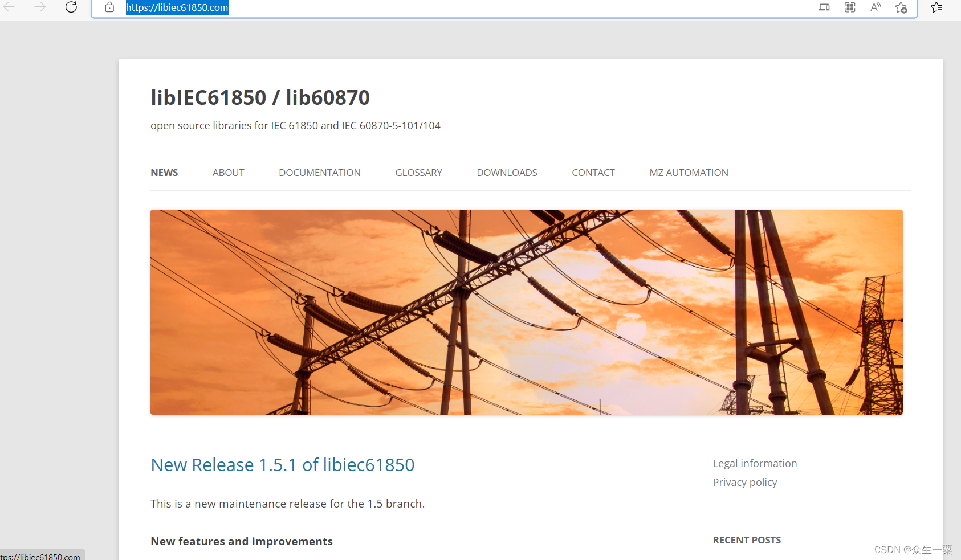Click the maintenance release description text

288,504
